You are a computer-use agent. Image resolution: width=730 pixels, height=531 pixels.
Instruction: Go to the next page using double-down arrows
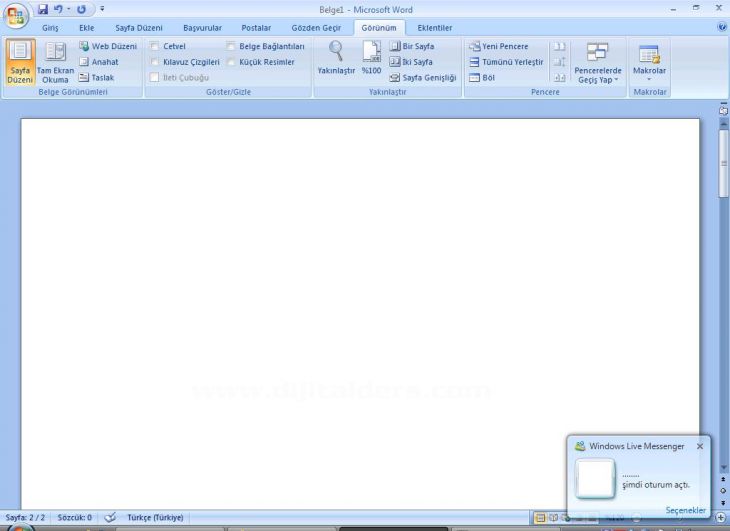pos(723,502)
